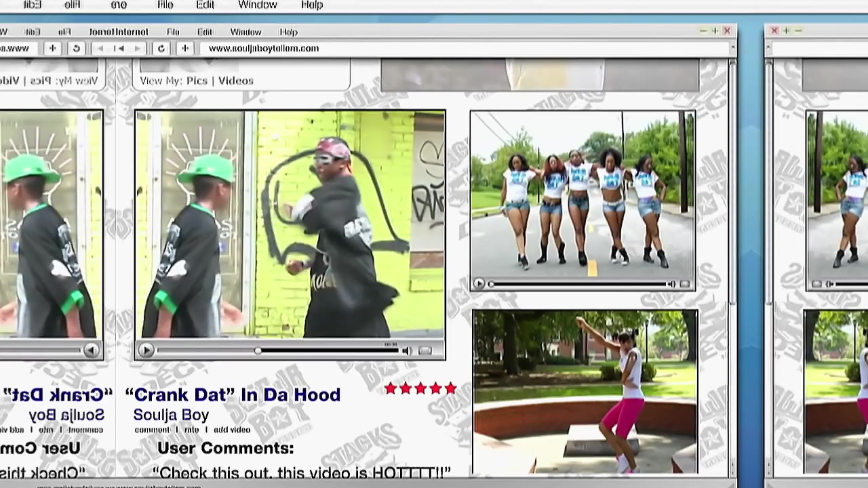Close the main browser window with red X

727,31
